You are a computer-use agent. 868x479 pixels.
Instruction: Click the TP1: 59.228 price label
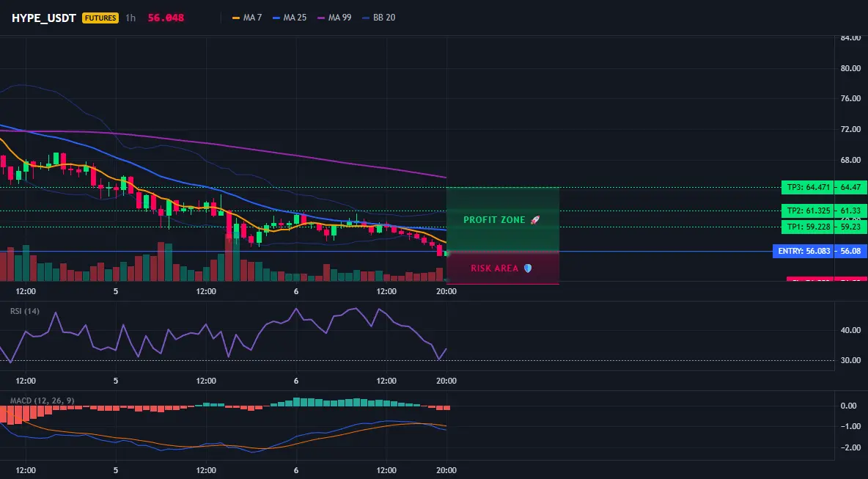[x=807, y=227]
